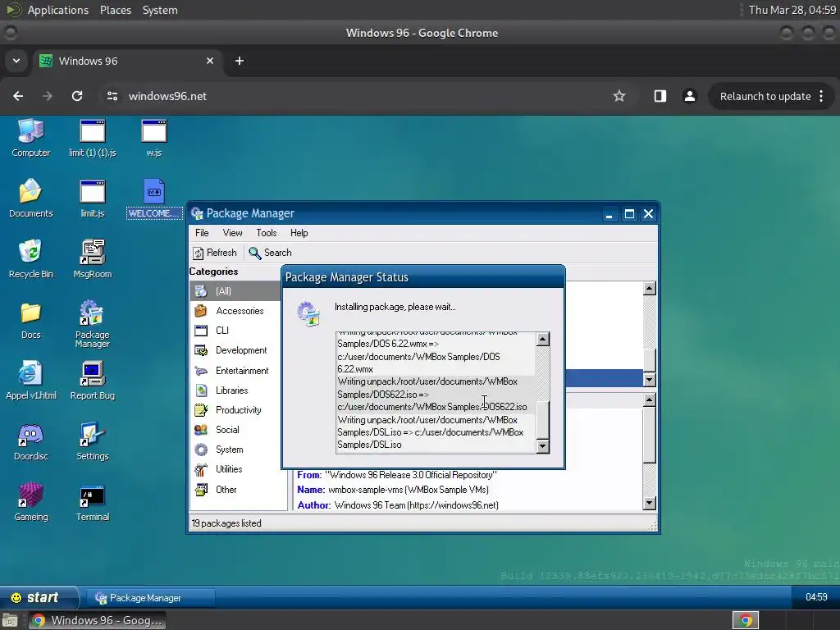
Task: Open the View menu in Package Manager
Action: coord(232,233)
